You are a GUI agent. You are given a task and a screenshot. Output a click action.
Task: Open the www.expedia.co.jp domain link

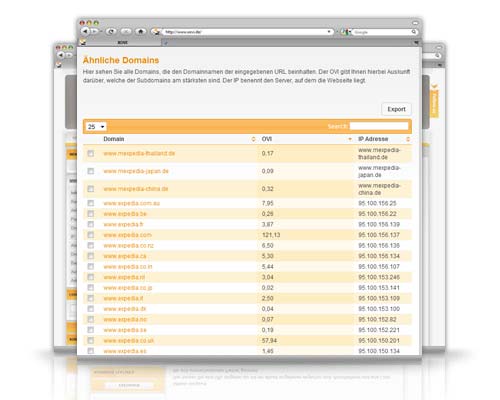(128, 288)
